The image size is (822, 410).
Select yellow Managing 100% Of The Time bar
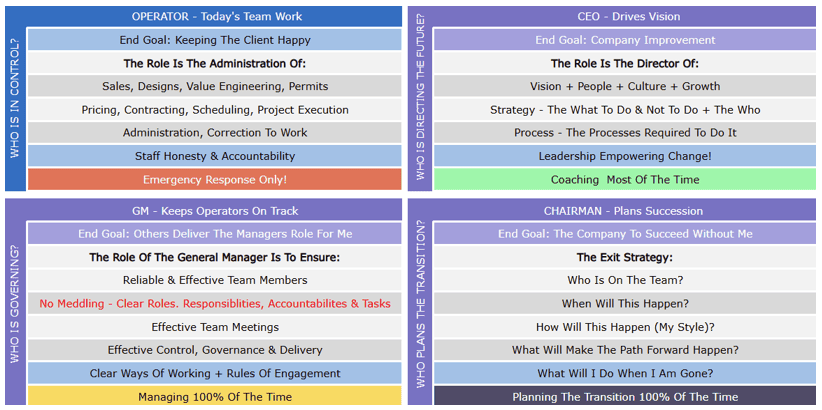(215, 396)
